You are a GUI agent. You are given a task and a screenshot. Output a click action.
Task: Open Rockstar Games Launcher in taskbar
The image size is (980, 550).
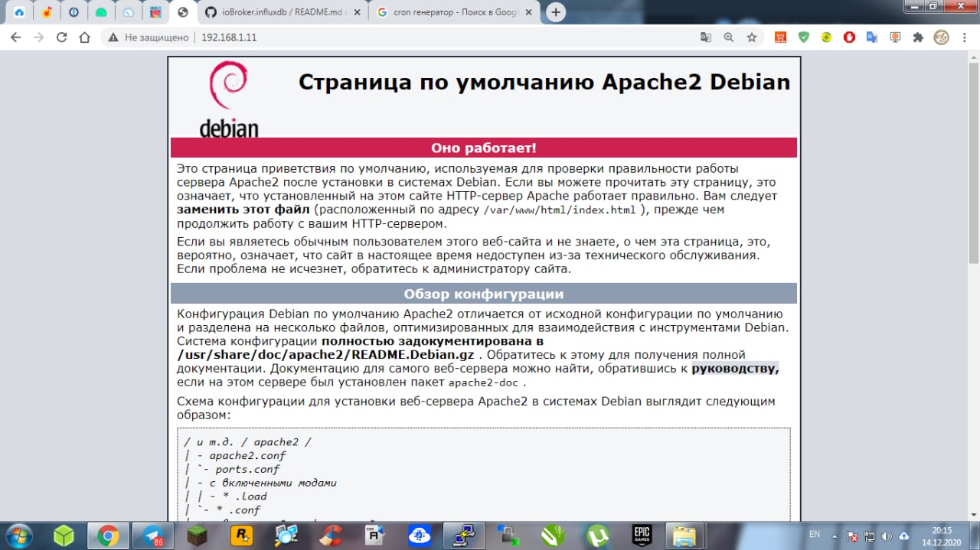(x=241, y=535)
